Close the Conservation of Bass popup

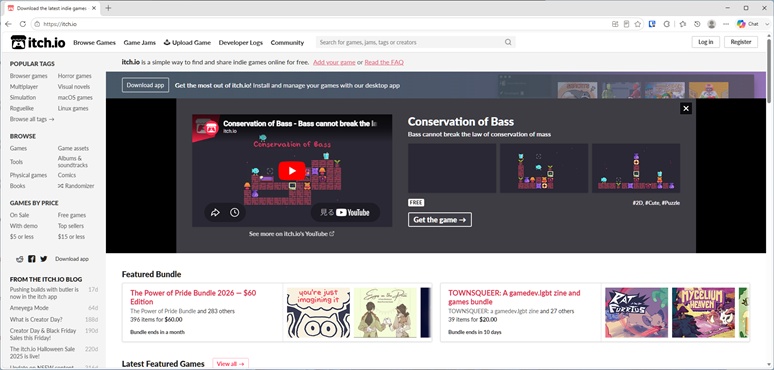pos(686,109)
